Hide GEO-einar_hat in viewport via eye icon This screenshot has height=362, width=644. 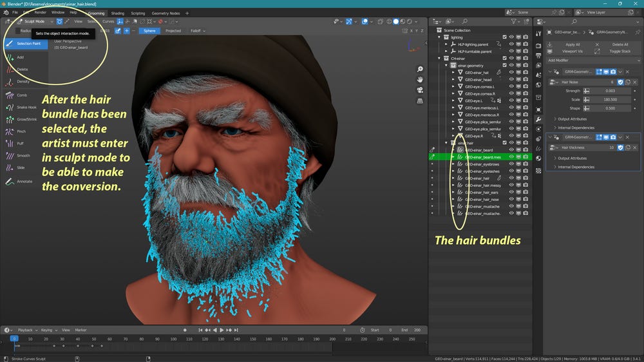tap(511, 72)
